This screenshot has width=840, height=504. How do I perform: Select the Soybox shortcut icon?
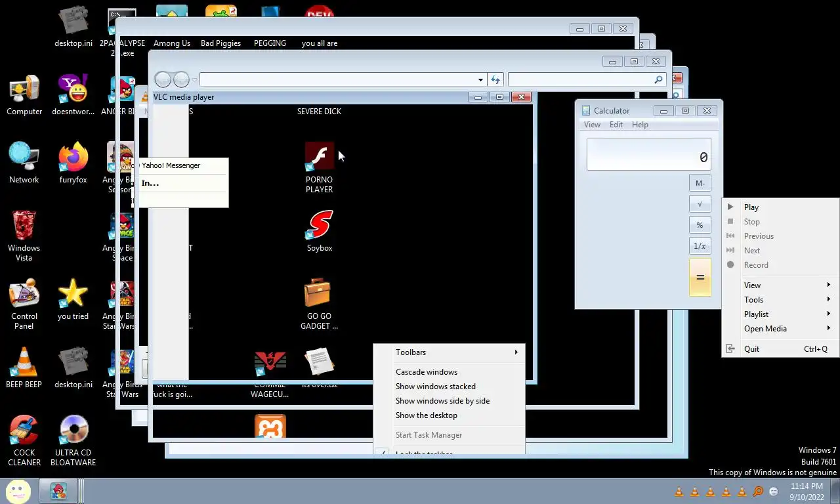pyautogui.click(x=320, y=226)
